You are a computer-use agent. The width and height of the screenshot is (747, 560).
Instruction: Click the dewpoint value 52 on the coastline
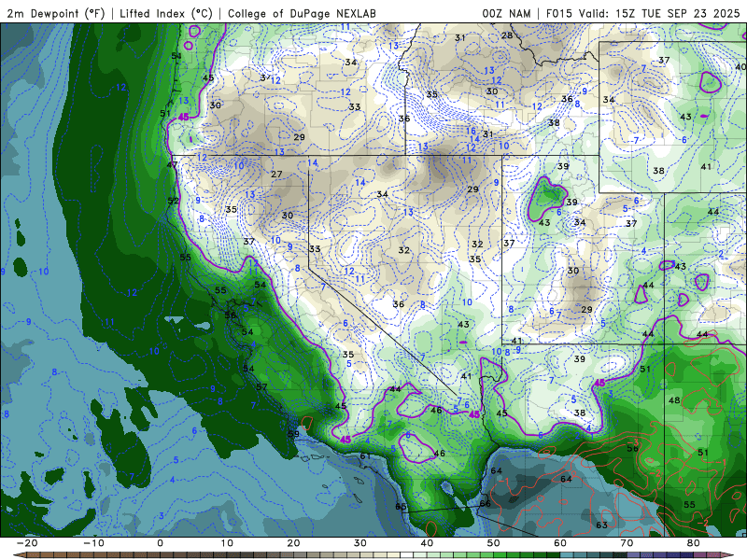point(174,201)
